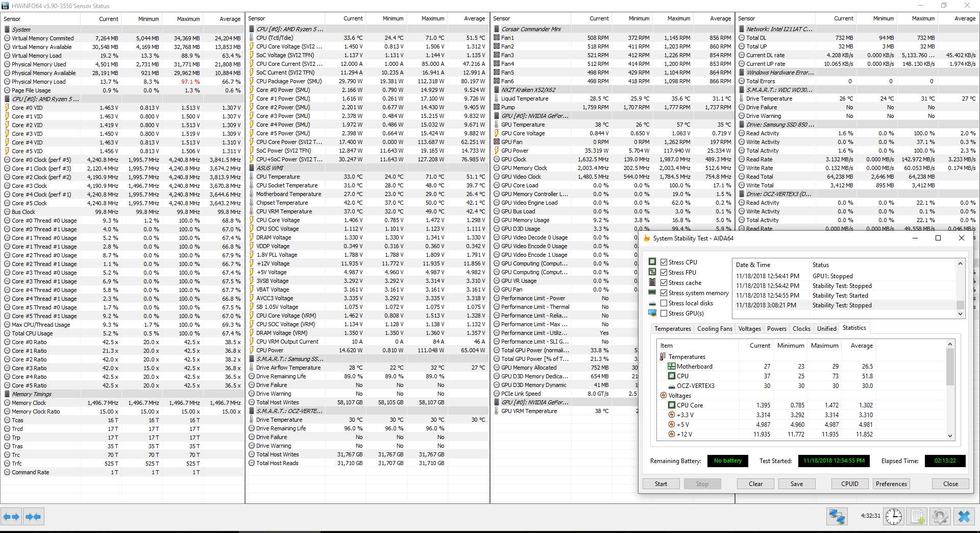980x533 pixels.
Task: Select the 'CPU Package Power (SMU)' sensor row
Action: [367, 81]
